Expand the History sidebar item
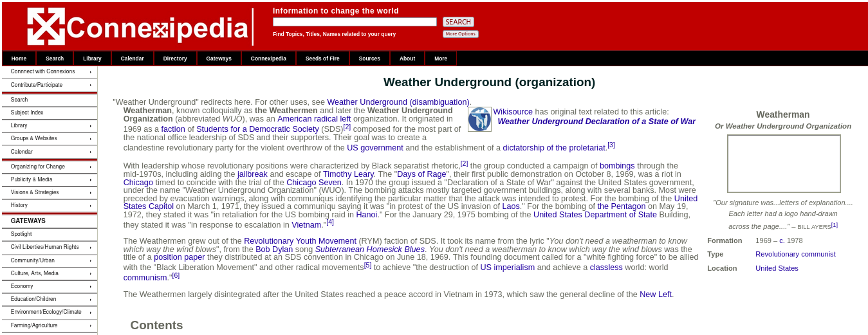The height and width of the screenshot is (335, 868). coord(50,205)
